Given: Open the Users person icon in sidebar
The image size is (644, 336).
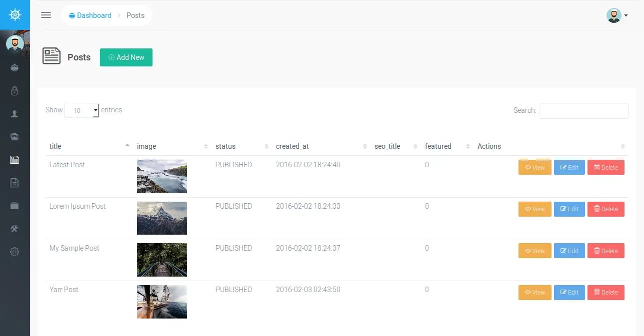Looking at the screenshot, I should [x=14, y=114].
